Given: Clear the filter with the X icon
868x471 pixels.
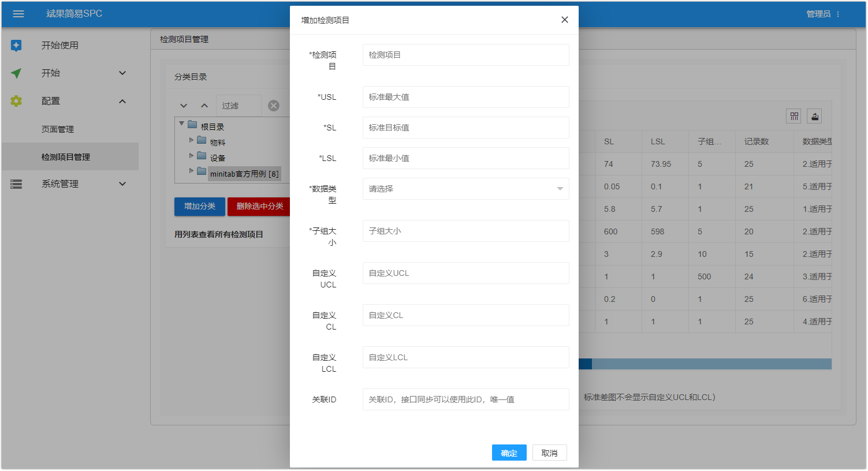Looking at the screenshot, I should (x=274, y=106).
